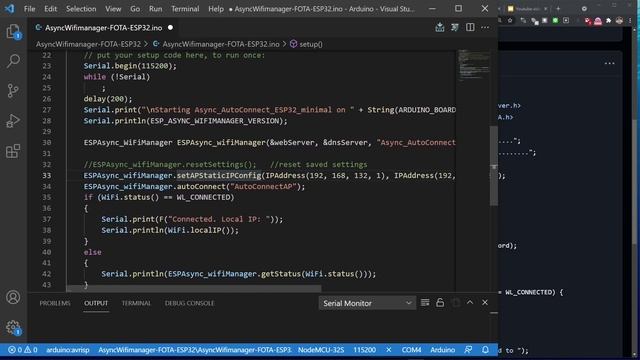Open the Extensions view
The width and height of the screenshot is (640, 360).
(x=13, y=151)
